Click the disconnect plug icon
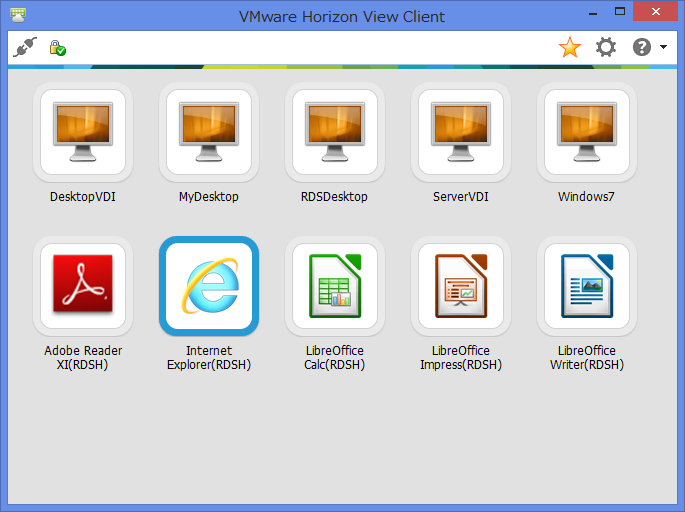This screenshot has width=685, height=512. click(25, 47)
